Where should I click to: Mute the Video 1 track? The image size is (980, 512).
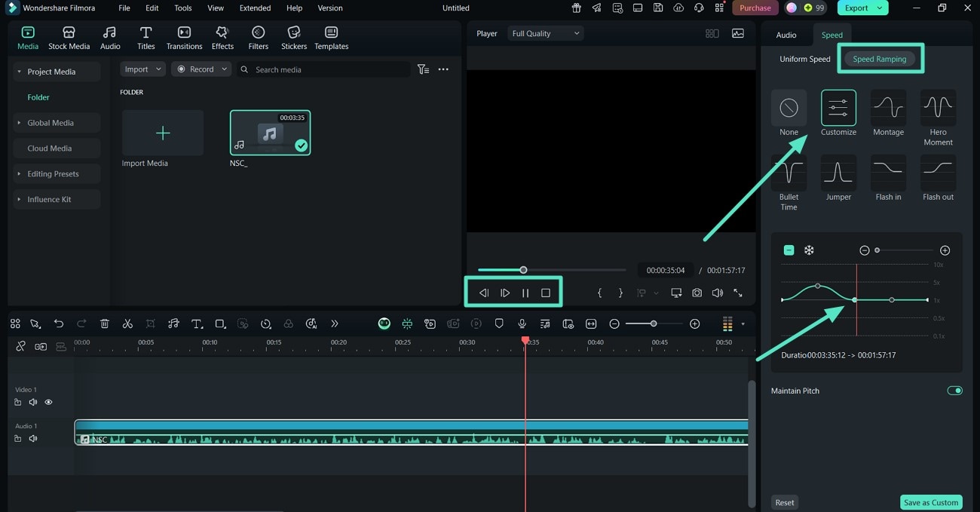32,402
